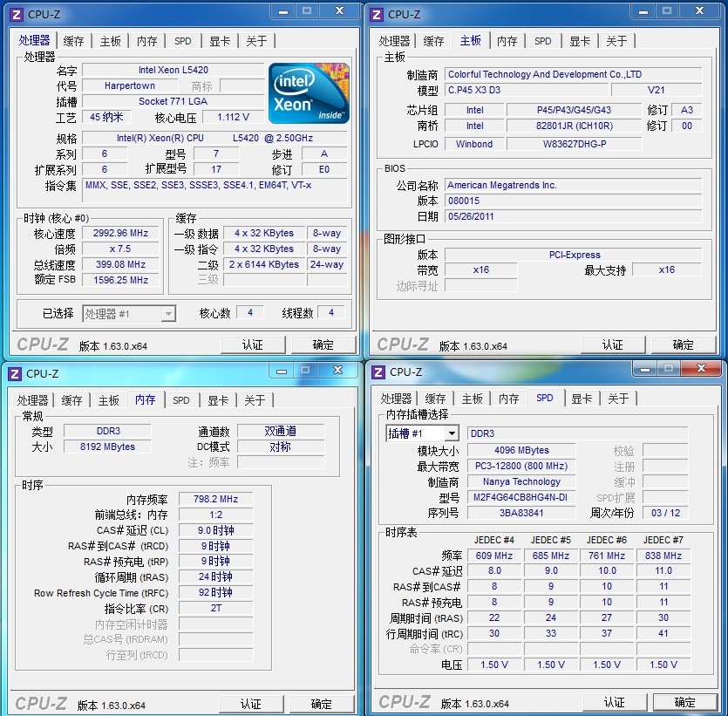Go to SPD tab in memory window
This screenshot has width=728, height=716.
(x=181, y=400)
